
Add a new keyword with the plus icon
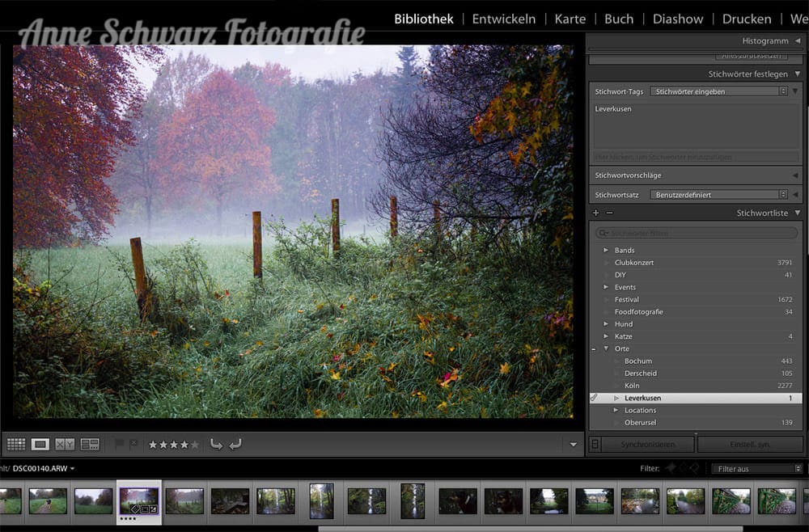tap(595, 212)
